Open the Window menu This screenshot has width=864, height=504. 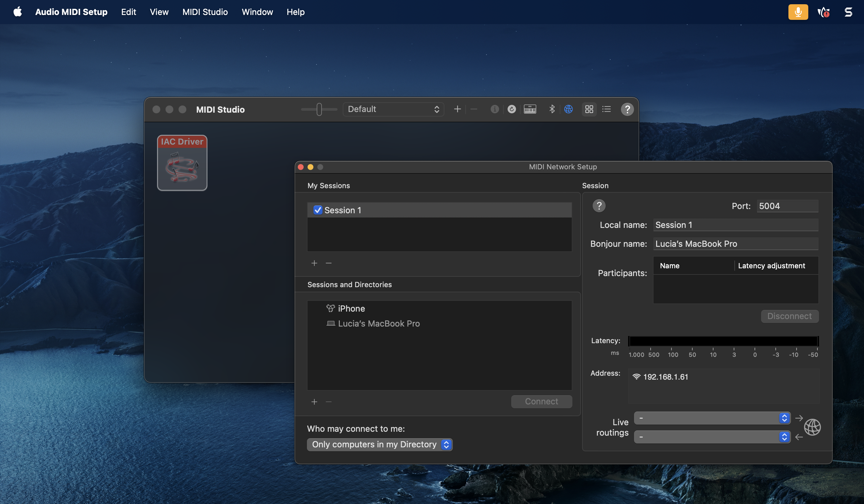tap(257, 12)
